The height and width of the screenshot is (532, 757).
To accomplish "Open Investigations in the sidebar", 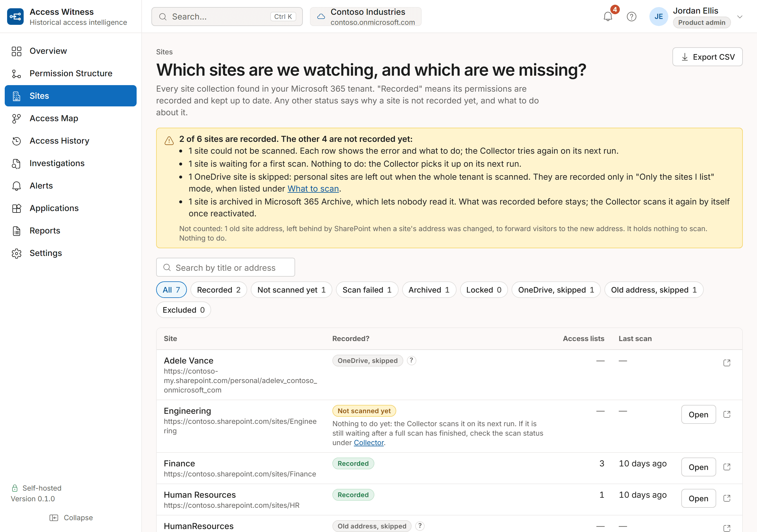I will click(71, 163).
